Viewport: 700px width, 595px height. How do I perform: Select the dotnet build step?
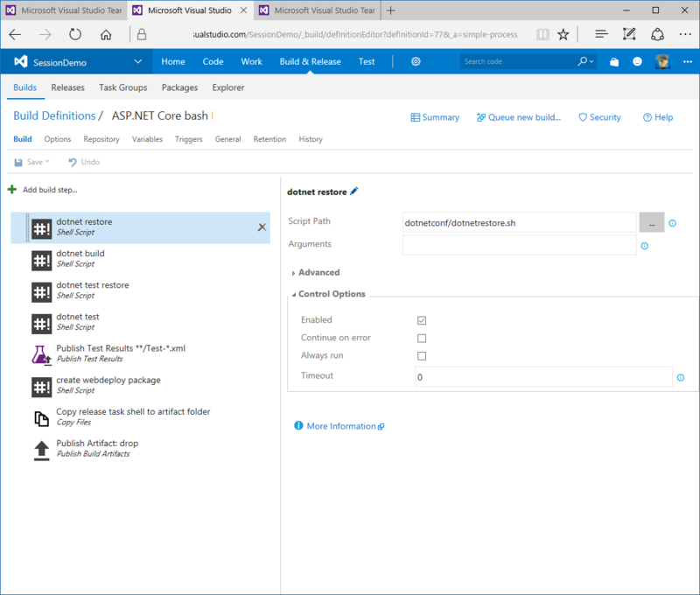click(x=140, y=259)
